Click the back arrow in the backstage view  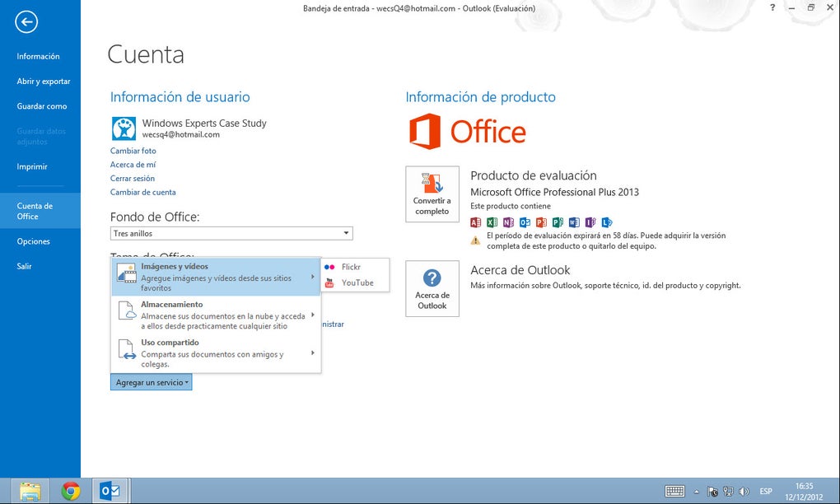pyautogui.click(x=26, y=22)
